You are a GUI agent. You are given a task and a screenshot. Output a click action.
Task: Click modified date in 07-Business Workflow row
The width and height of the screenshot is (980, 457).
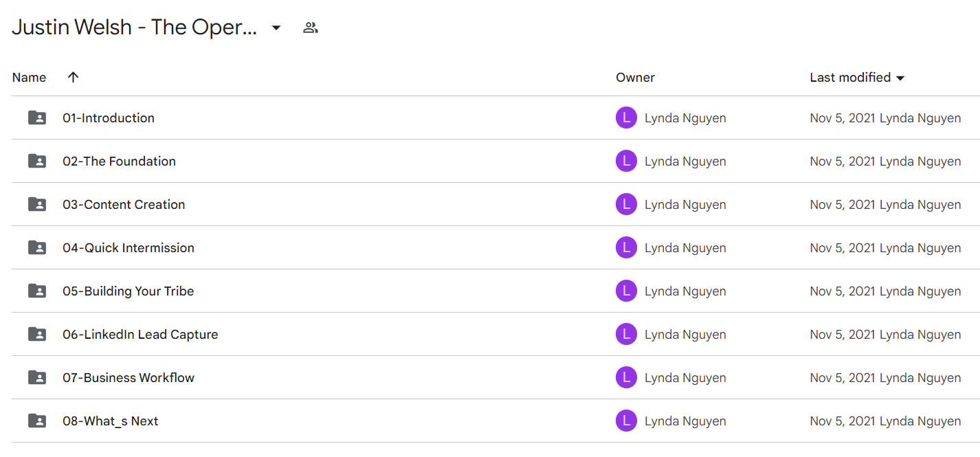(843, 378)
